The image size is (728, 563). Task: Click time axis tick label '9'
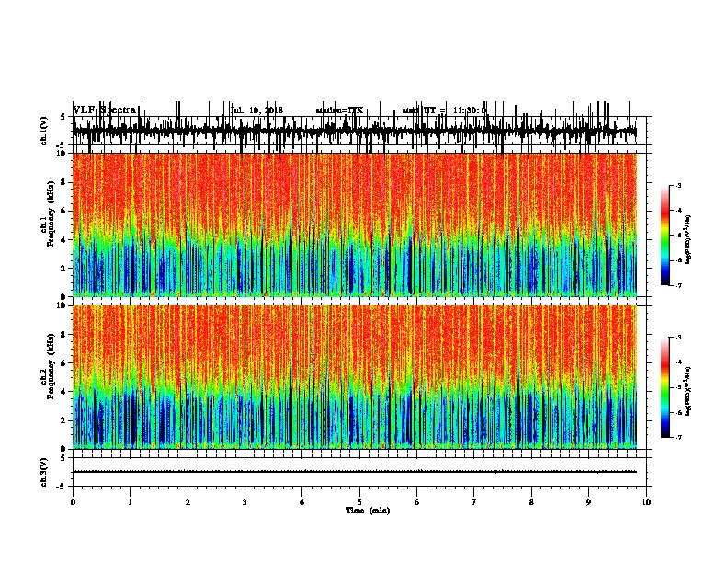pos(588,502)
